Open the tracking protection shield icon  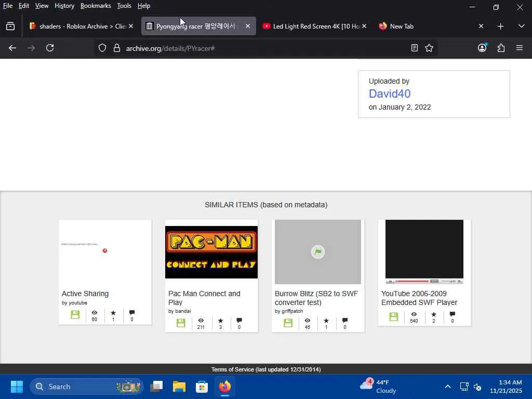(102, 48)
